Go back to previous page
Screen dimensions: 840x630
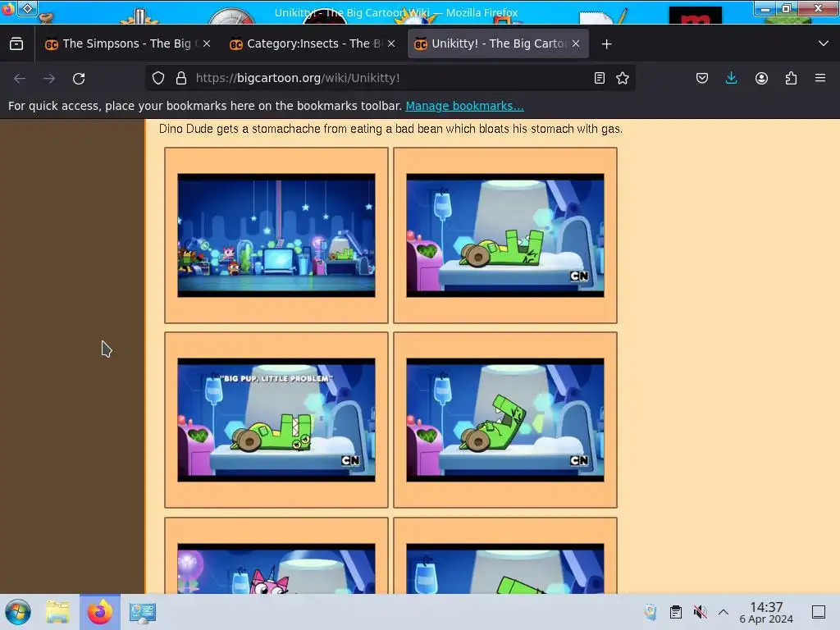(x=20, y=78)
